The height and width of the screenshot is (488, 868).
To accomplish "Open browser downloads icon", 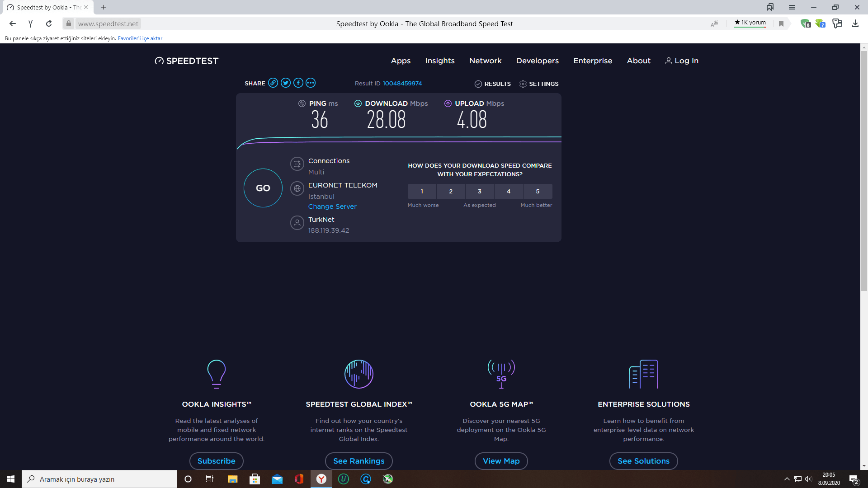I will pos(855,23).
